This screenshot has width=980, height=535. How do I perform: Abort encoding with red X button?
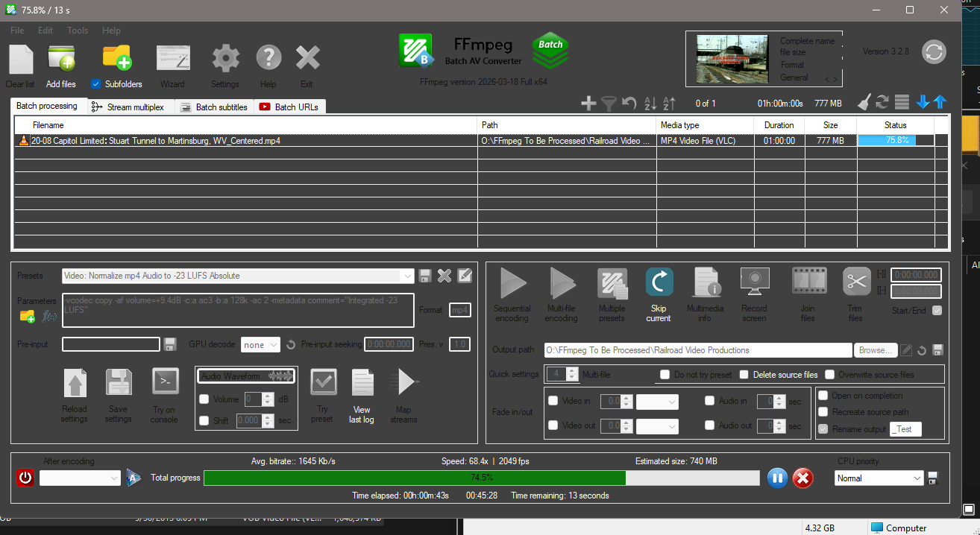[x=802, y=478]
